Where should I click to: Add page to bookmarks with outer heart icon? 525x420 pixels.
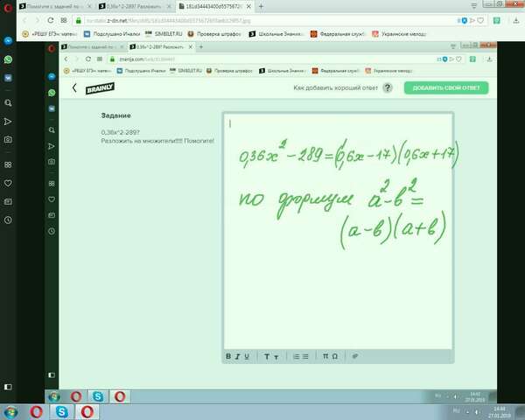pos(480,21)
